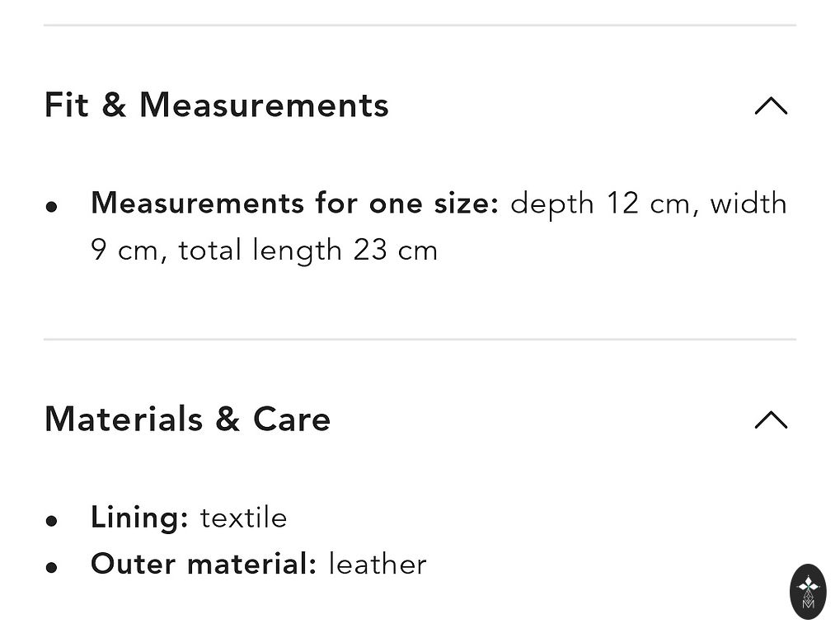Click the Fit & Measurements heading

[x=216, y=105]
